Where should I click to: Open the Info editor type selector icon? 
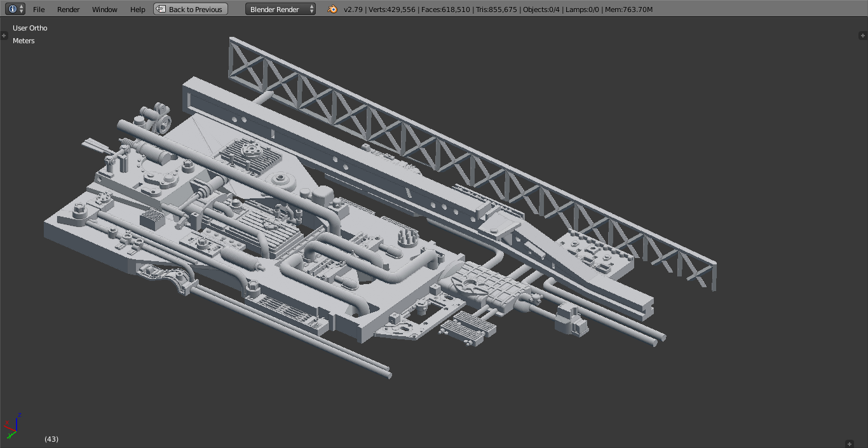point(15,9)
